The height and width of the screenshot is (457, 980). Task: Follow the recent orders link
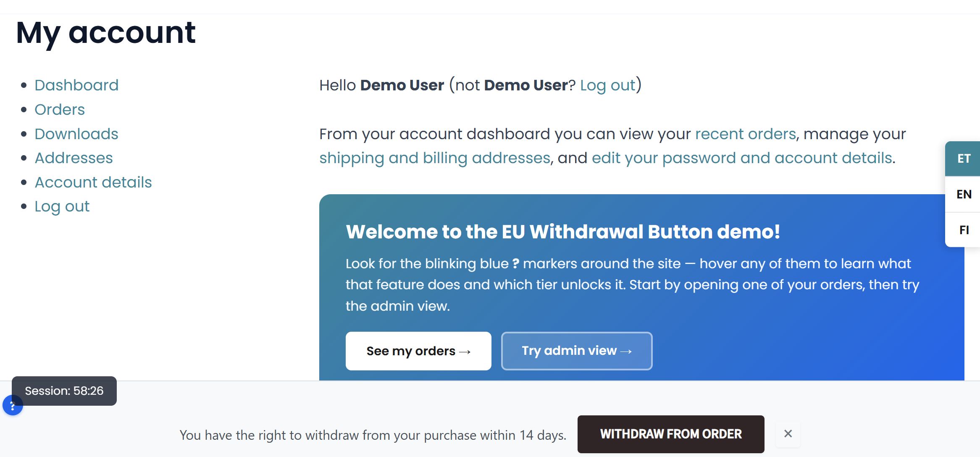point(746,134)
